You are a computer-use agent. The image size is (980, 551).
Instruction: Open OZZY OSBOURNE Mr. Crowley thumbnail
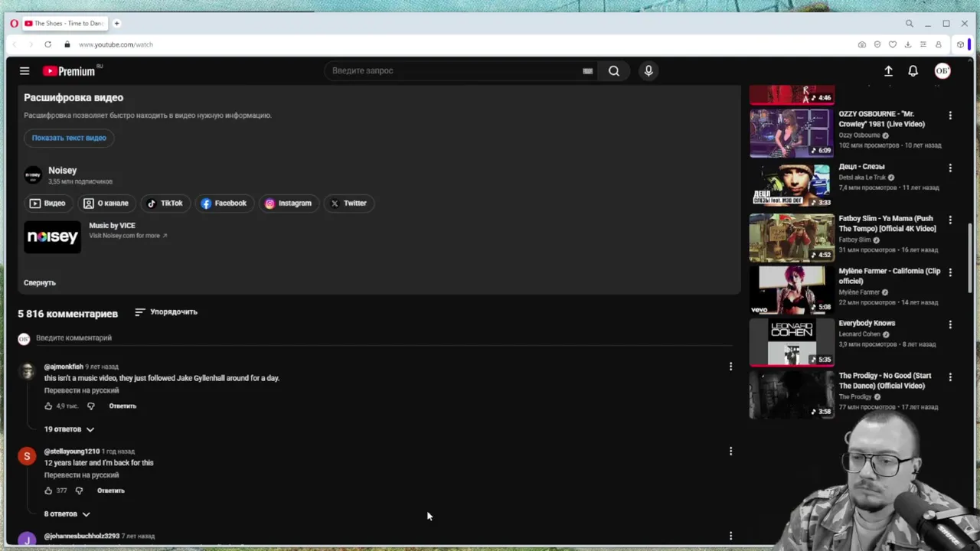coord(792,133)
